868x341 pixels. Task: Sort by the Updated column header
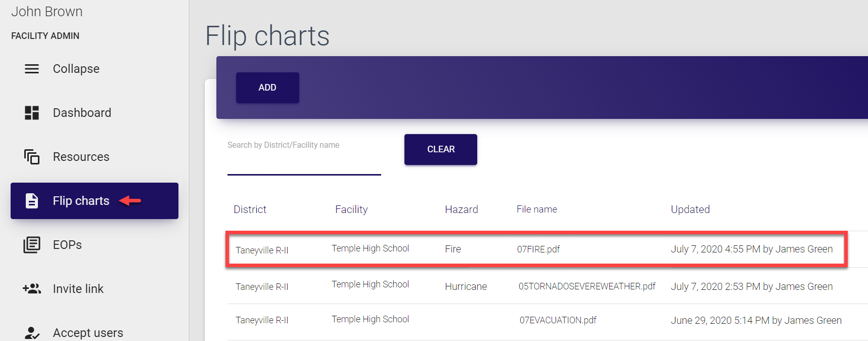pyautogui.click(x=690, y=209)
